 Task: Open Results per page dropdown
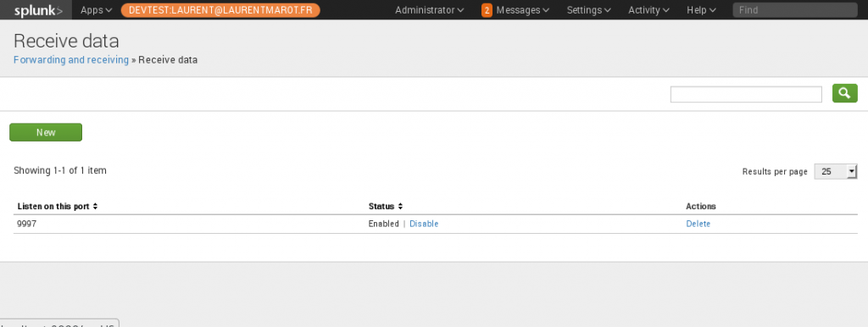(835, 171)
